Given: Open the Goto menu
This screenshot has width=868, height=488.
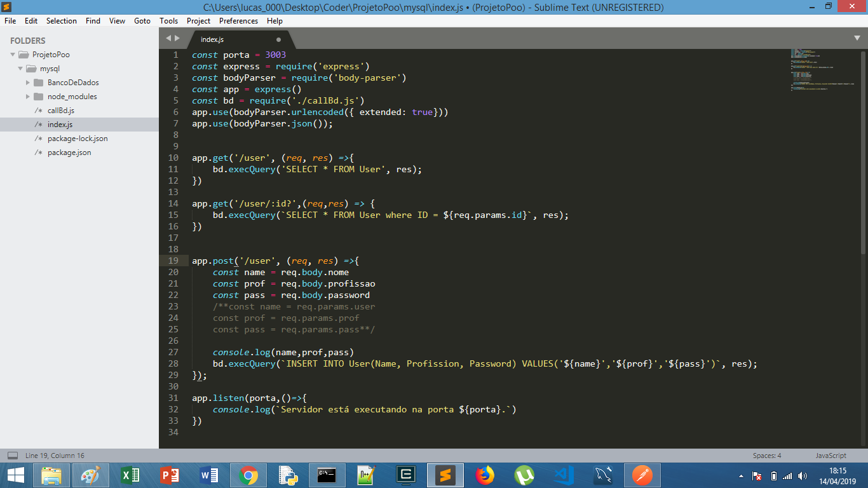Looking at the screenshot, I should pyautogui.click(x=142, y=21).
